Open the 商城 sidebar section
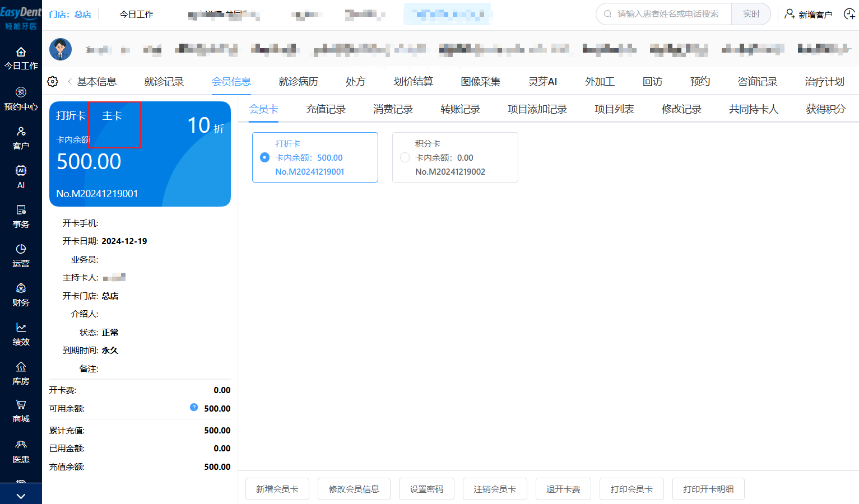 point(21,412)
